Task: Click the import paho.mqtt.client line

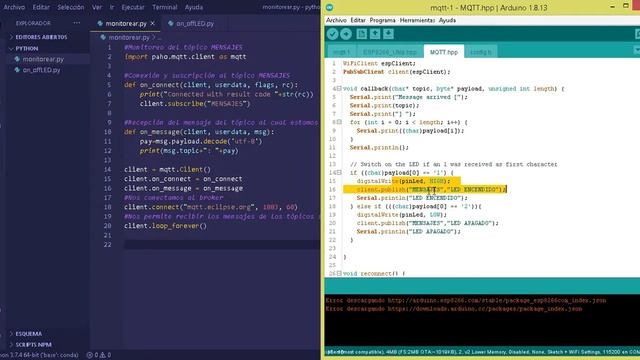Action: pos(185,57)
